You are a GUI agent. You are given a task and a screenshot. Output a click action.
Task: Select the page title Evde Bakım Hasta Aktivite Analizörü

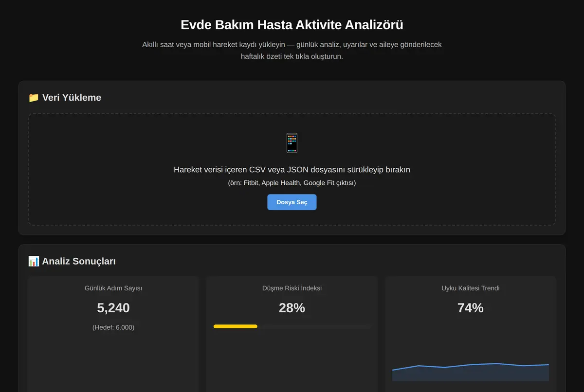pyautogui.click(x=292, y=25)
